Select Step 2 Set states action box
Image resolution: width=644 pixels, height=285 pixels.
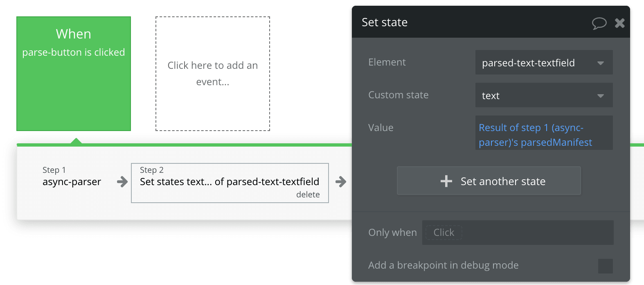229,182
